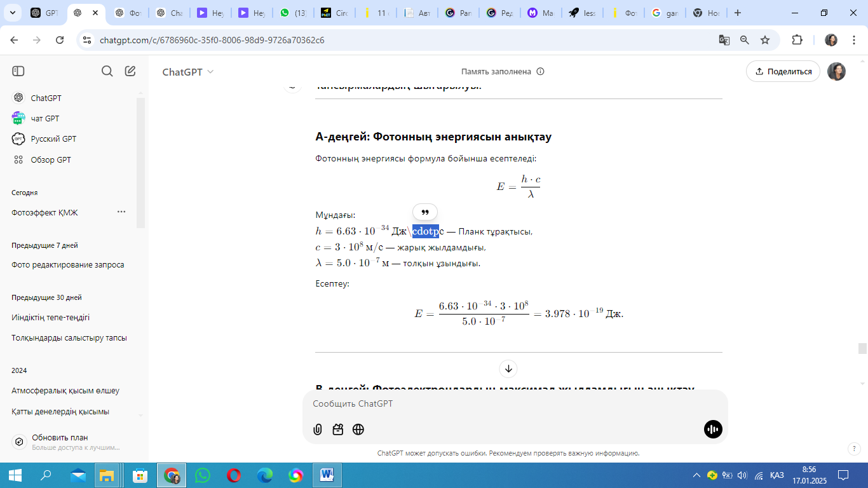Expand the ChatGPT model selector dropdown
The height and width of the screenshot is (488, 868).
188,72
